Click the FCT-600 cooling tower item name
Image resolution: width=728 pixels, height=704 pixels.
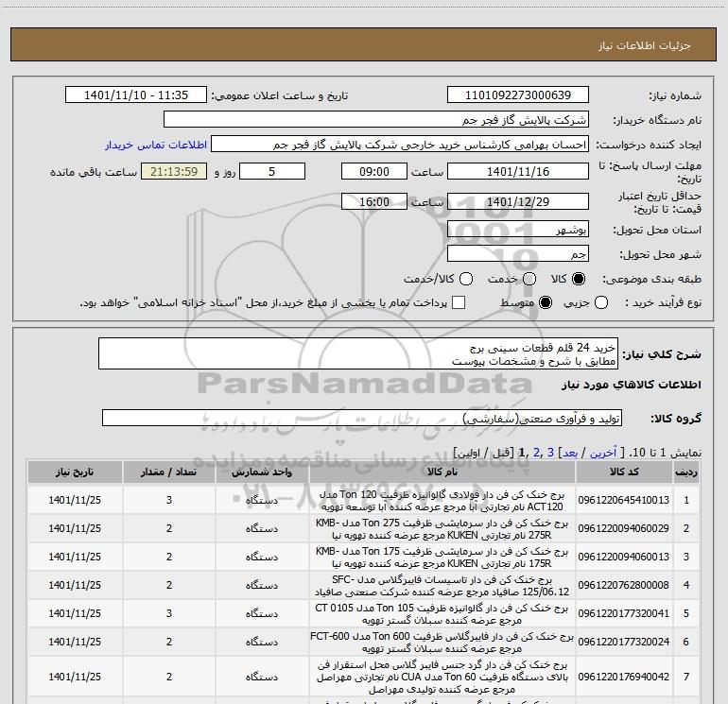442,643
